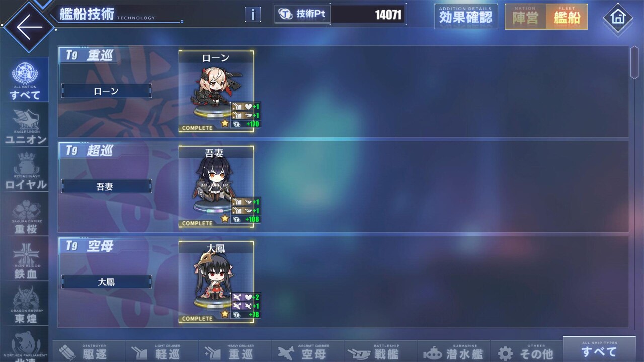Select the Aircraft Carrier 空母 tab
Viewport: 644px width, 362px height.
tap(307, 351)
